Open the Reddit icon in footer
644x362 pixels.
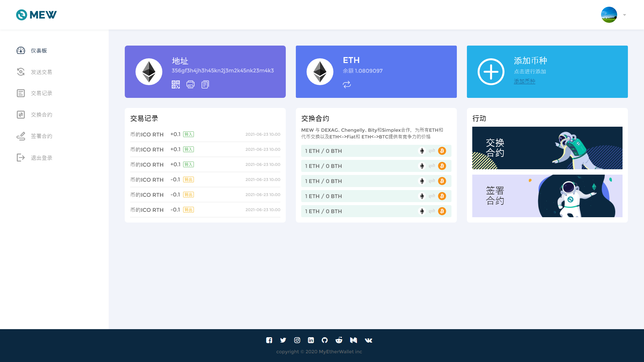coord(339,340)
